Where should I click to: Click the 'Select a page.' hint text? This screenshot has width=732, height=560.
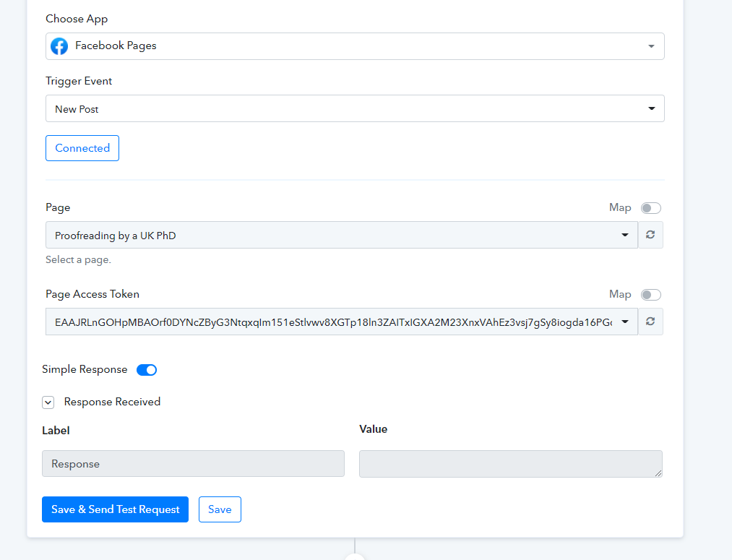79,259
